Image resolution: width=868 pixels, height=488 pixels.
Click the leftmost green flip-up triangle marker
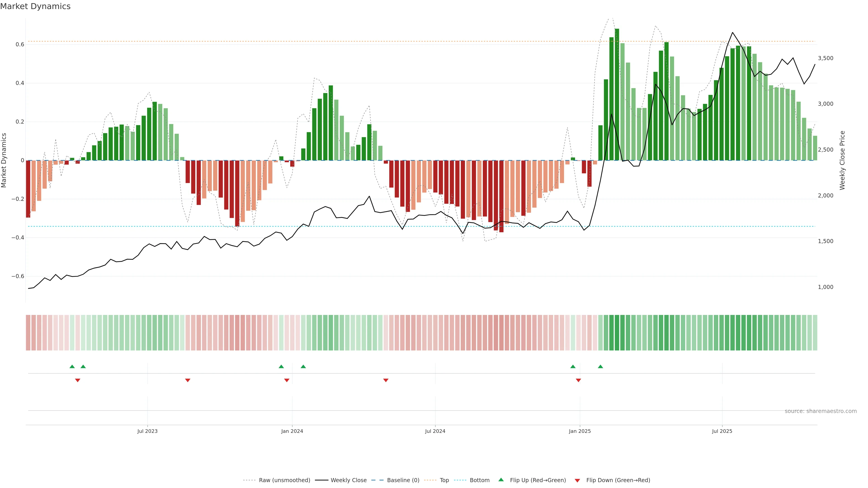click(72, 366)
